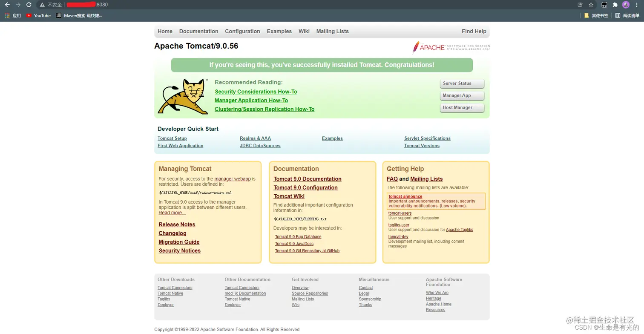The height and width of the screenshot is (334, 644).
Task: Open Mailing Lists in the top nav
Action: pyautogui.click(x=332, y=32)
